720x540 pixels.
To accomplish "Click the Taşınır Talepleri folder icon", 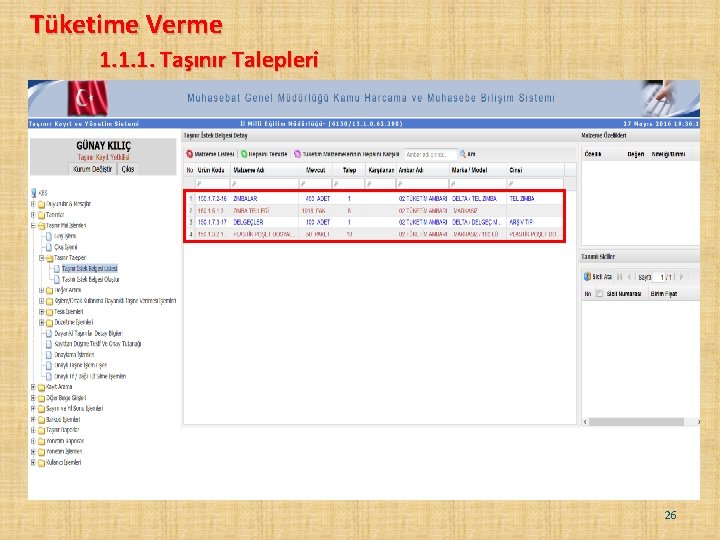I will tap(50, 258).
